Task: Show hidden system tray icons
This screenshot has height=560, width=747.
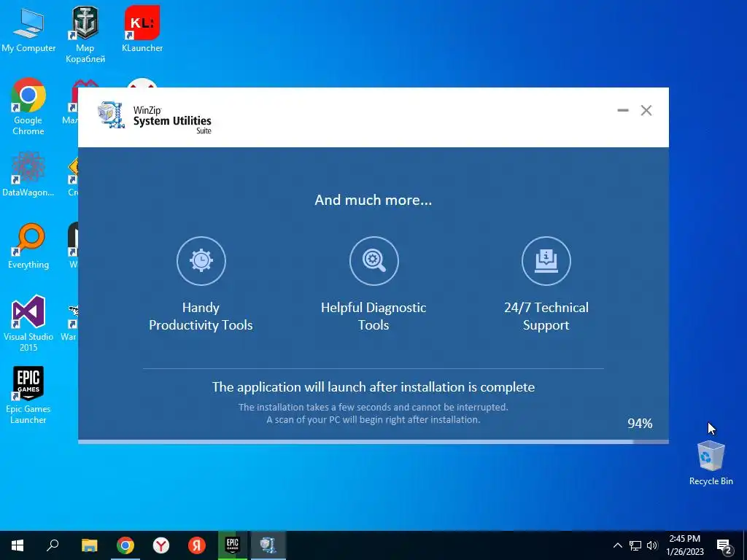Action: pyautogui.click(x=617, y=545)
